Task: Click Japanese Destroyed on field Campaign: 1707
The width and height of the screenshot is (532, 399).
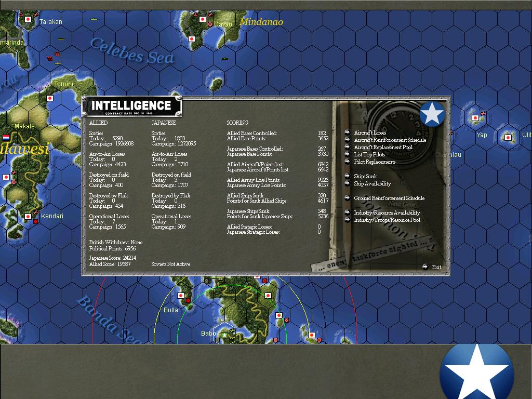Action: (170, 185)
